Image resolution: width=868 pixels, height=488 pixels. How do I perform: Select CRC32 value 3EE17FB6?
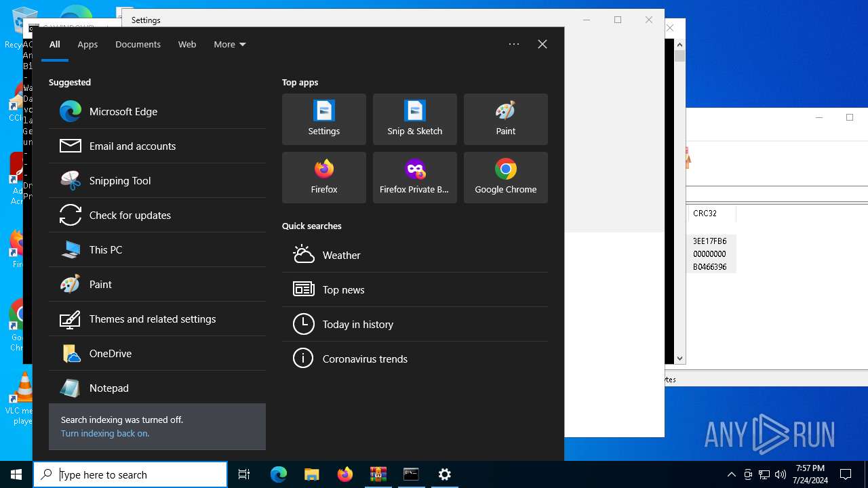pyautogui.click(x=709, y=241)
